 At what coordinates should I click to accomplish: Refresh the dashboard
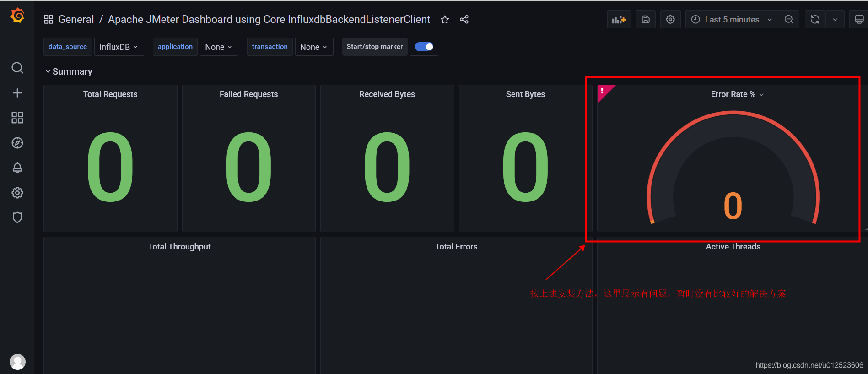(815, 19)
